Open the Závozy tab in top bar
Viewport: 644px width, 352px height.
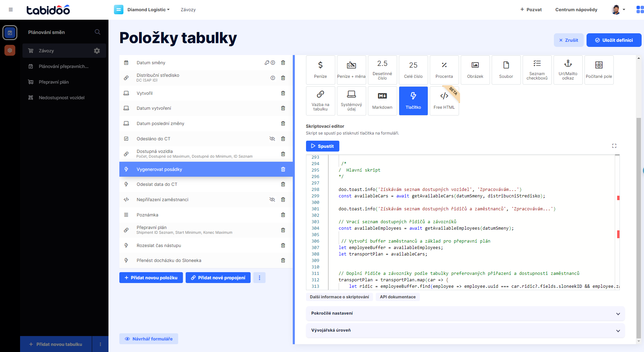coord(188,10)
